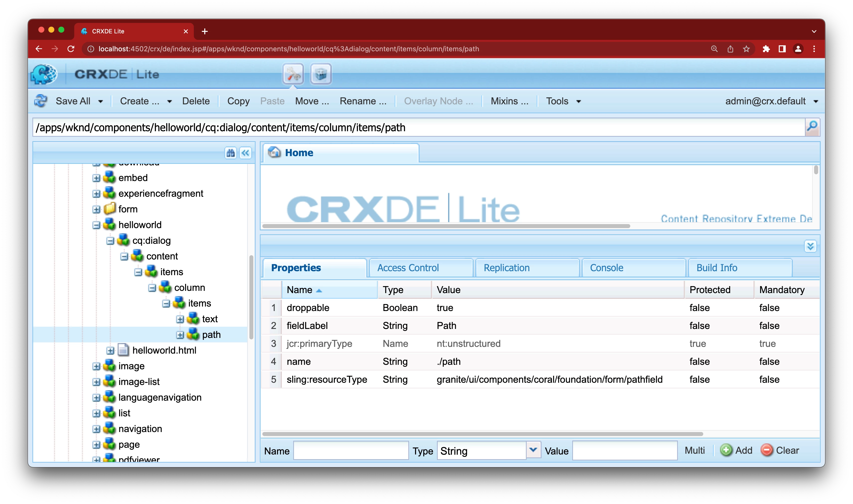This screenshot has width=853, height=504.
Task: Toggle the Multi property option
Action: (694, 450)
